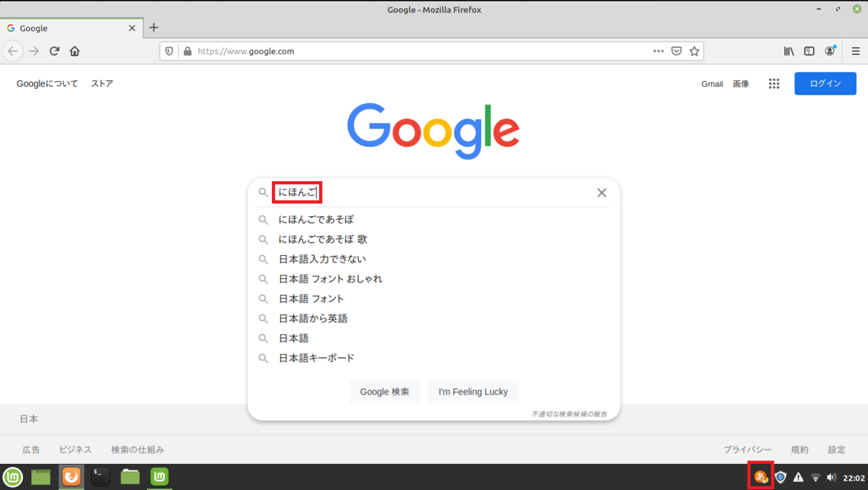This screenshot has width=868, height=490.
Task: Clear the search box with X
Action: coord(601,193)
